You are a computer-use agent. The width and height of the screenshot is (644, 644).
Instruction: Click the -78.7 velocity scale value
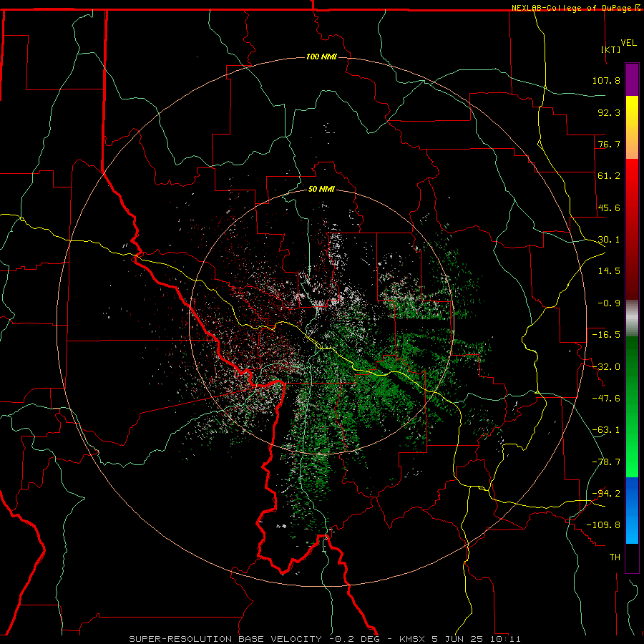click(606, 462)
